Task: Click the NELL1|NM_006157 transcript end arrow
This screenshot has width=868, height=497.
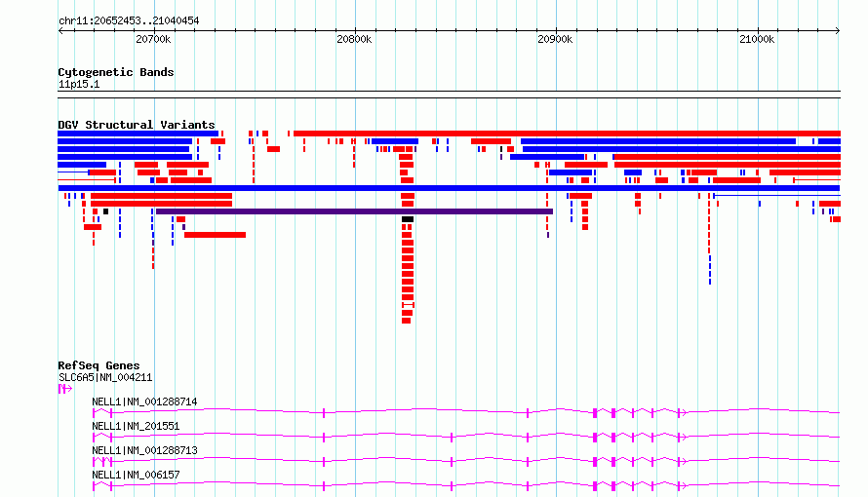Action: 683,486
